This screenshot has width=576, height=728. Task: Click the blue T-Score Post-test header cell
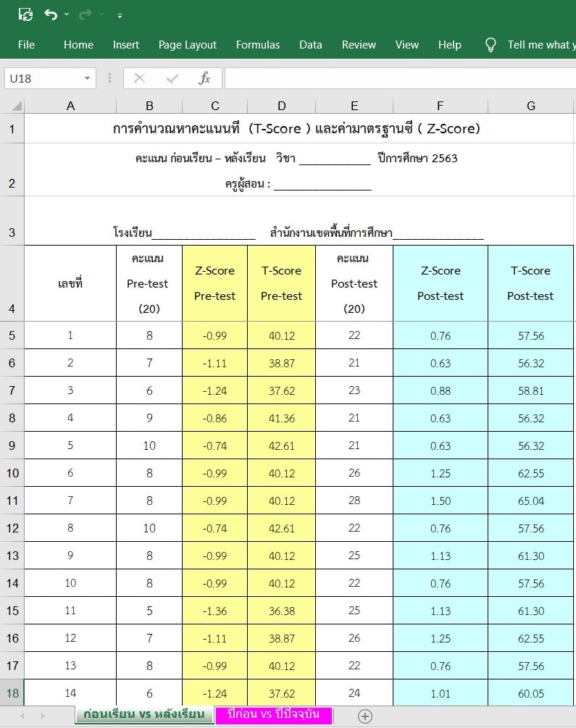[x=530, y=283]
